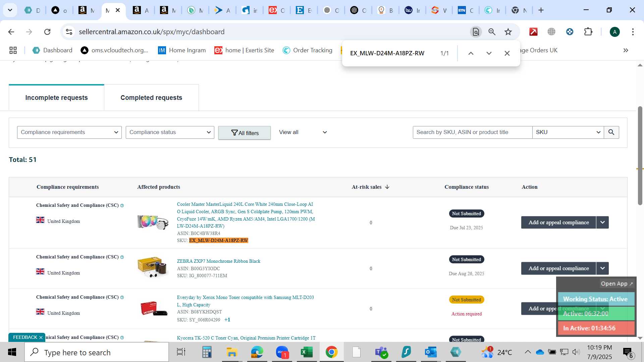Open home Exertis Site bookmark
The width and height of the screenshot is (644, 362).
pyautogui.click(x=245, y=50)
